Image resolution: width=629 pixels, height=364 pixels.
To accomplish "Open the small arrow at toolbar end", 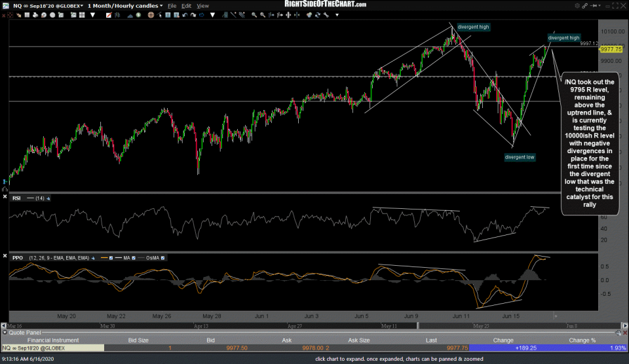I will click(x=337, y=15).
